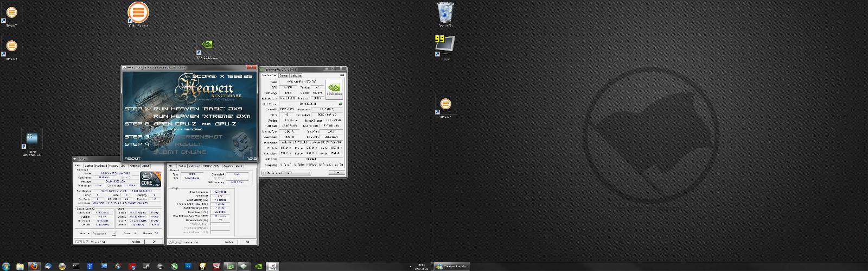Switch to Validation tab in GPU-Z

pos(296,75)
